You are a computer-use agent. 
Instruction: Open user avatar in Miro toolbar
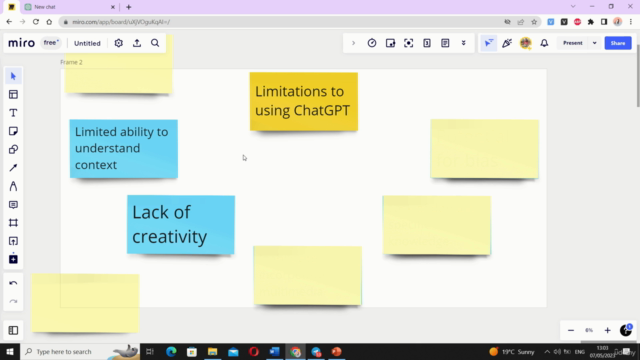[526, 43]
